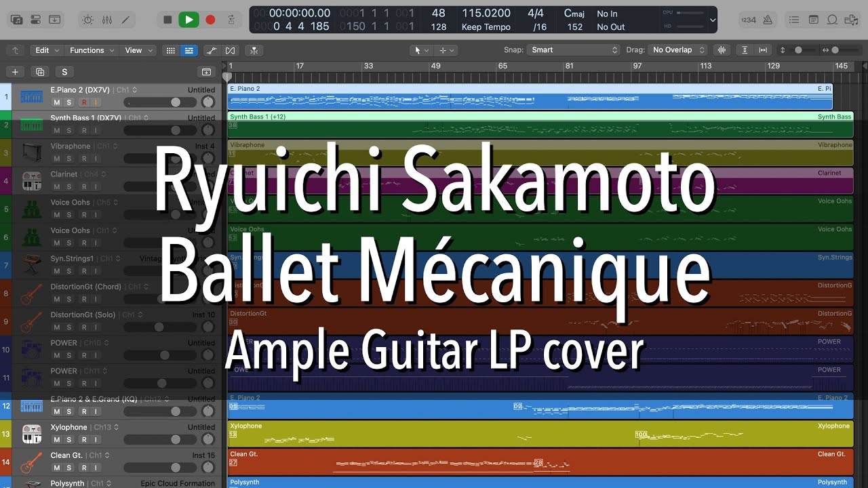
Task: Adjust the vertical zoom slider
Action: [x=799, y=50]
